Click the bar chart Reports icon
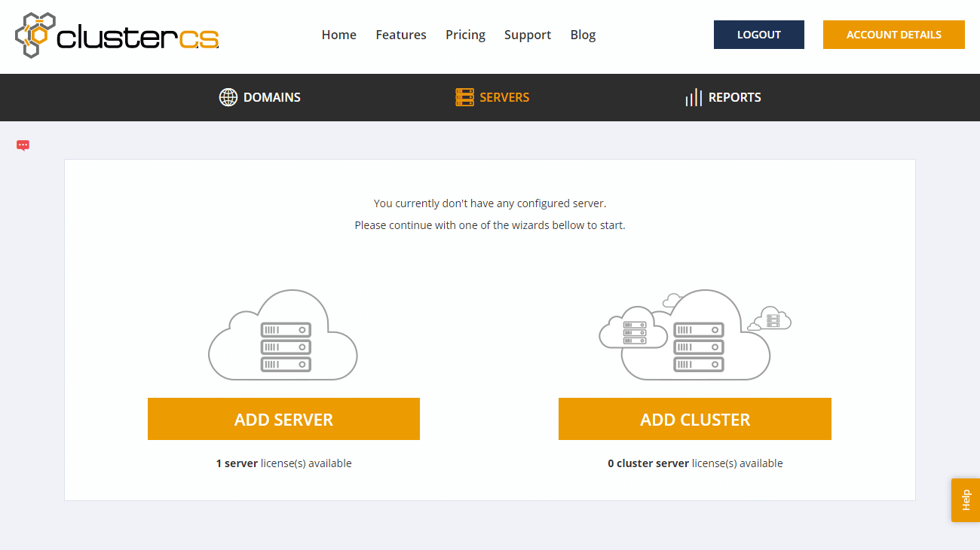Screen dimensions: 980x550 [x=693, y=97]
